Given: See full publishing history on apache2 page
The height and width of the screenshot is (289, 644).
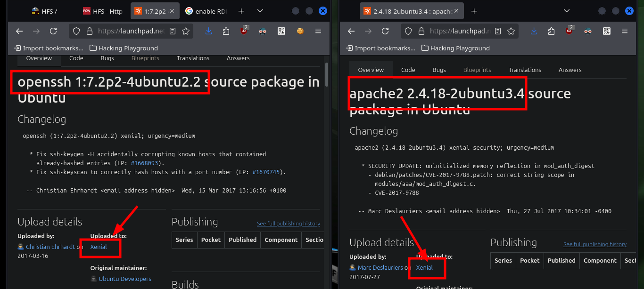Looking at the screenshot, I should click(595, 244).
